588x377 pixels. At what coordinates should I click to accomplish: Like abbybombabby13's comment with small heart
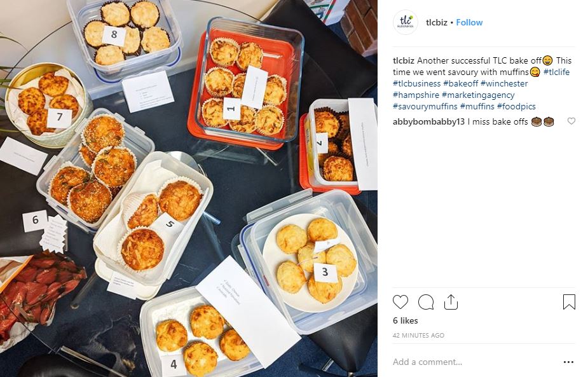click(571, 121)
